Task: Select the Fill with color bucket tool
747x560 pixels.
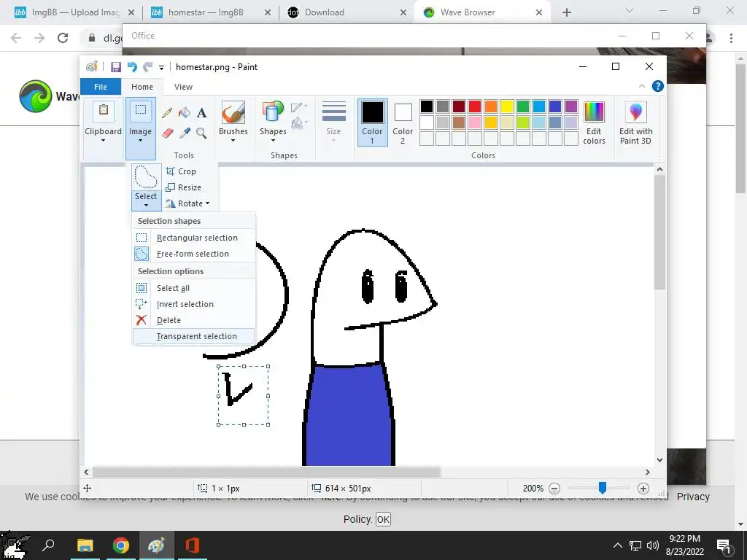Action: coord(185,113)
